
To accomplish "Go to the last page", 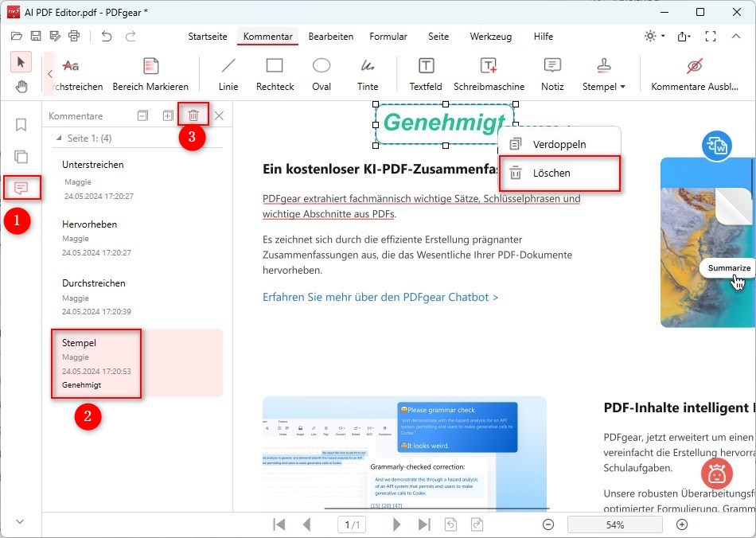I will point(424,524).
